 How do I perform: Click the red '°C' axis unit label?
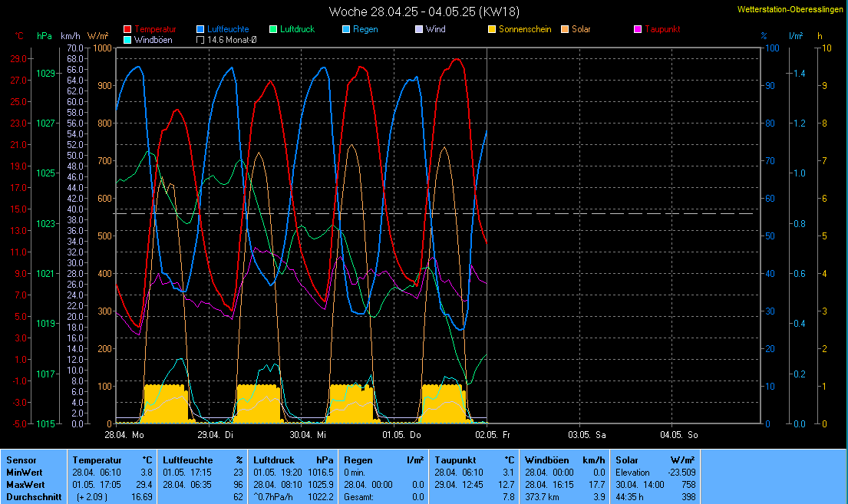tap(19, 36)
